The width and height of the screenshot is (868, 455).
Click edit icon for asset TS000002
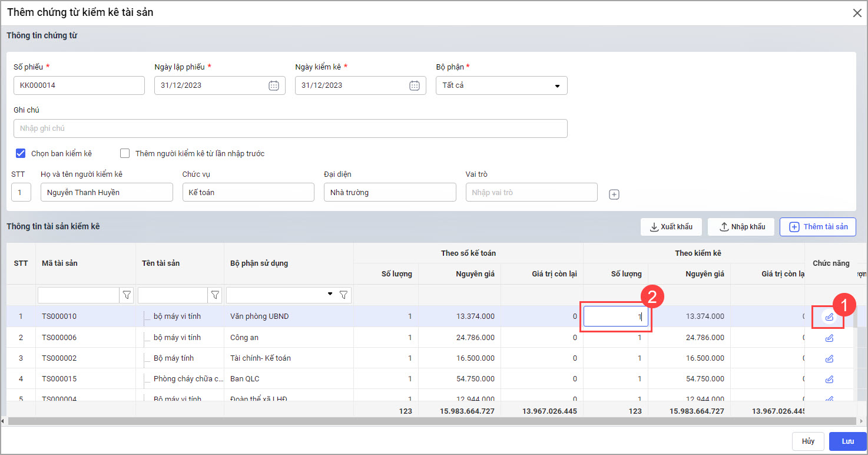[x=829, y=358]
